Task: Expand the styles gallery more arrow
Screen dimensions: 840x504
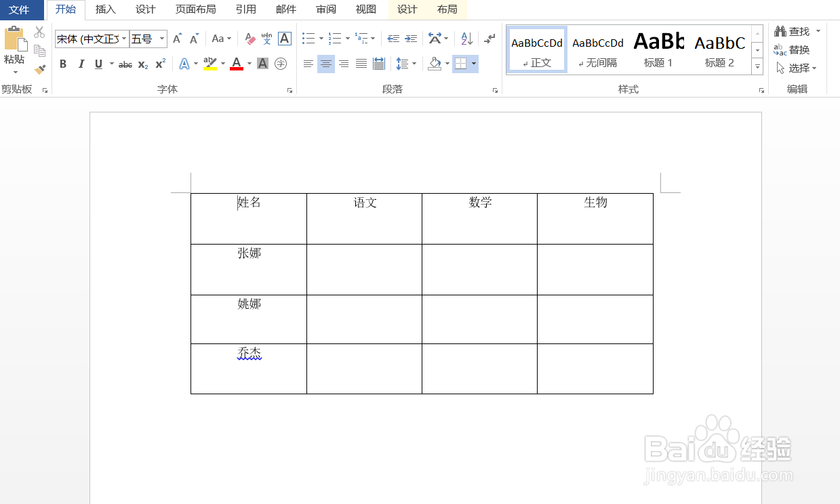Action: click(x=758, y=66)
